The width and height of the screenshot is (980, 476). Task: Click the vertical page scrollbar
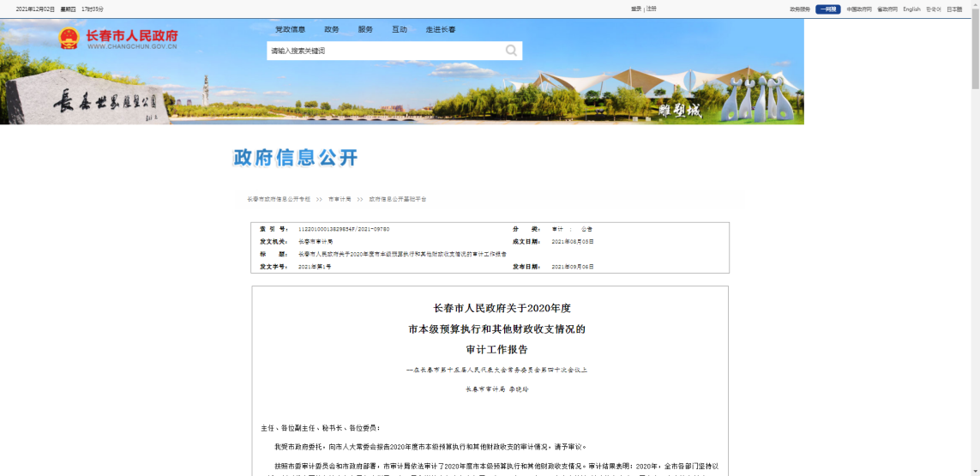pyautogui.click(x=975, y=51)
